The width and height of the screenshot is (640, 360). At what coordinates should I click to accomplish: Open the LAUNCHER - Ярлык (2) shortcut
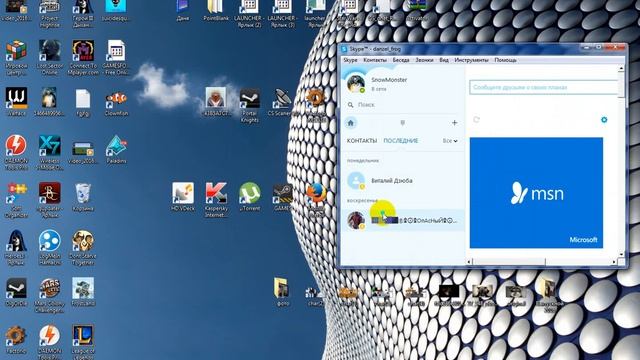tap(248, 14)
